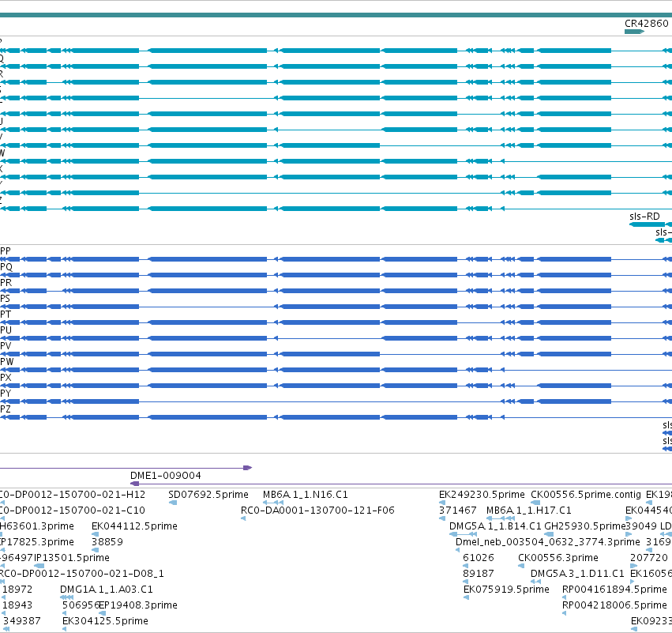This screenshot has height=633, width=672.
Task: Click the DMG5A.3_1.D11.C1 label
Action: click(577, 574)
